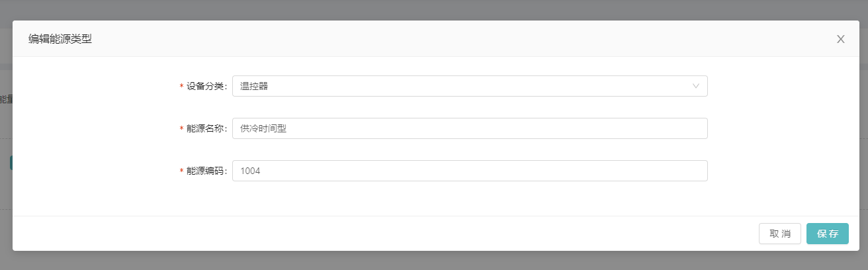The image size is (868, 270).
Task: Click the 能源编码 field label
Action: coord(206,171)
